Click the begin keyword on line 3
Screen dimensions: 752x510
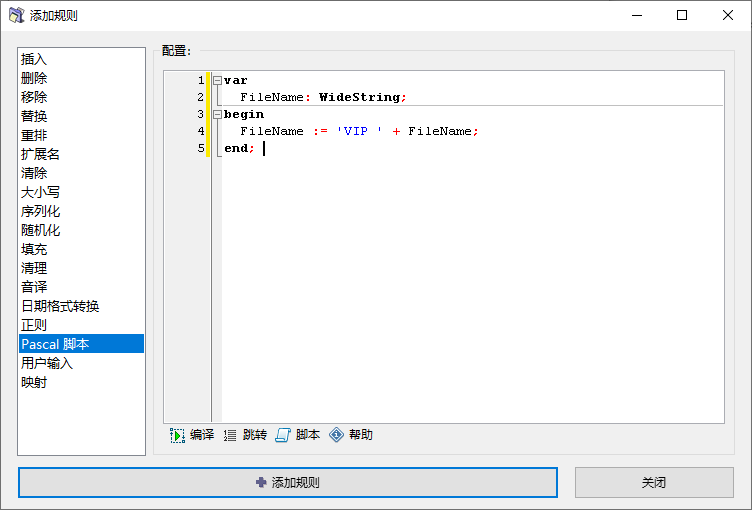[244, 115]
